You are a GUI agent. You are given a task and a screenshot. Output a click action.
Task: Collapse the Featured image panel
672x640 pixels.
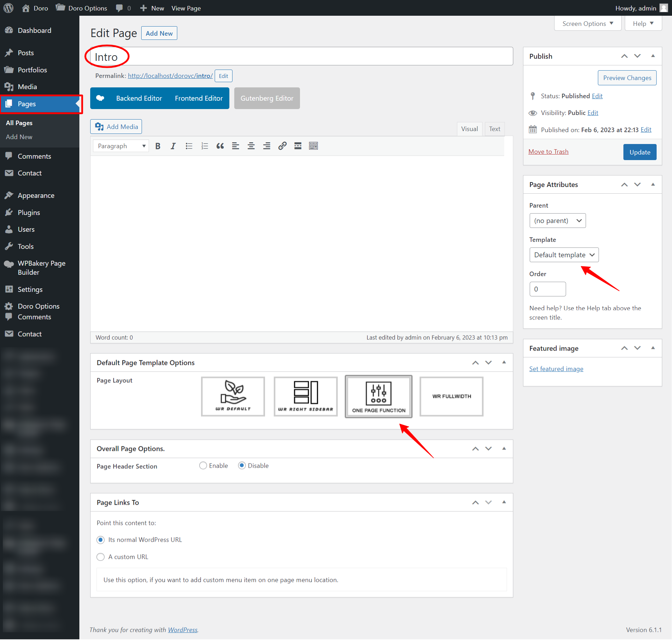point(653,348)
